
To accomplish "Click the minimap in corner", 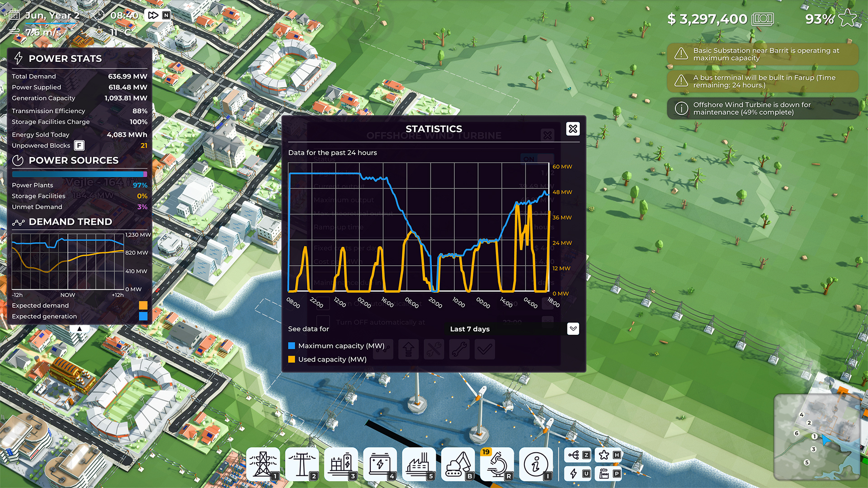I will tap(817, 437).
